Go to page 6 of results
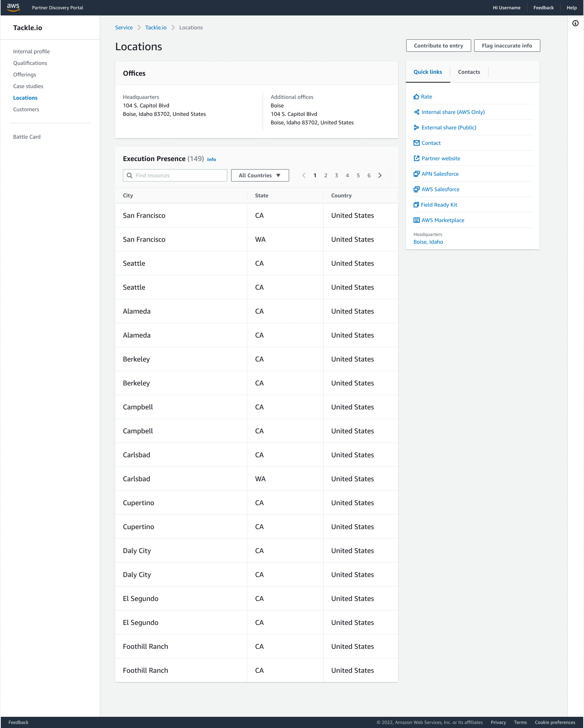The width and height of the screenshot is (584, 728). [369, 175]
